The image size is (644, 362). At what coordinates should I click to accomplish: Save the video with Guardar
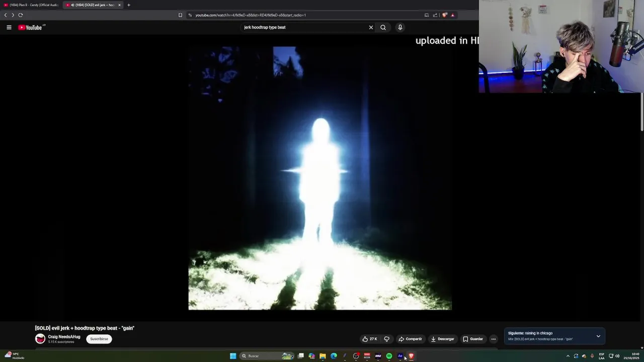pyautogui.click(x=473, y=339)
